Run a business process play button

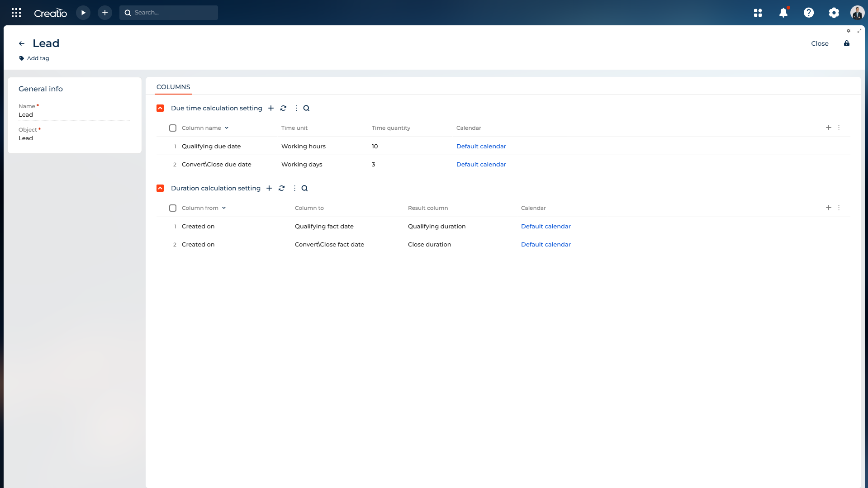(x=83, y=13)
